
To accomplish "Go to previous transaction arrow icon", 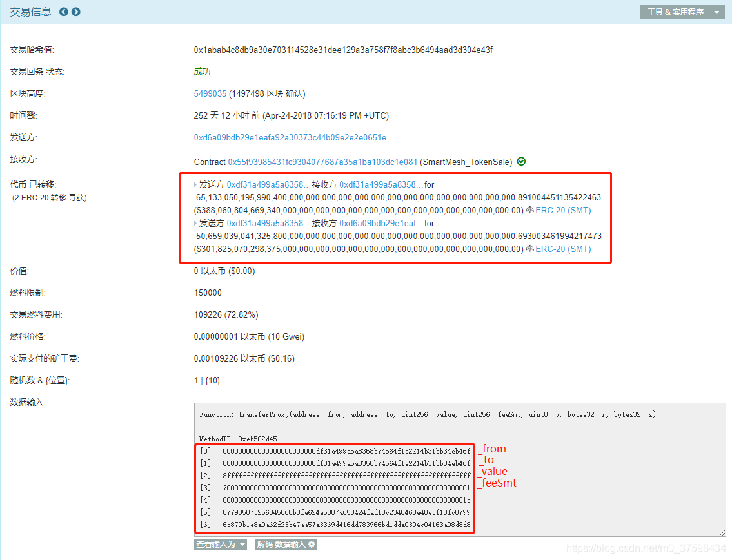I will coord(63,12).
